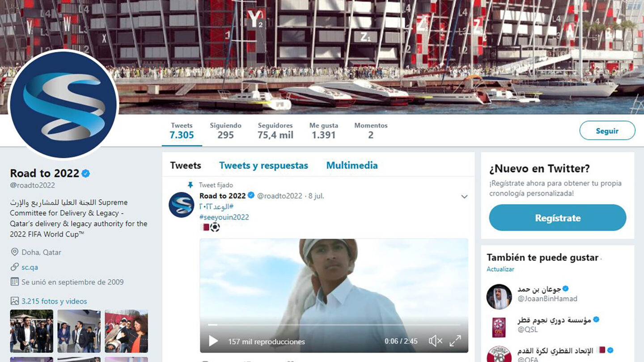
Task: Refresh suggestions via Actualizar link
Action: click(x=500, y=269)
